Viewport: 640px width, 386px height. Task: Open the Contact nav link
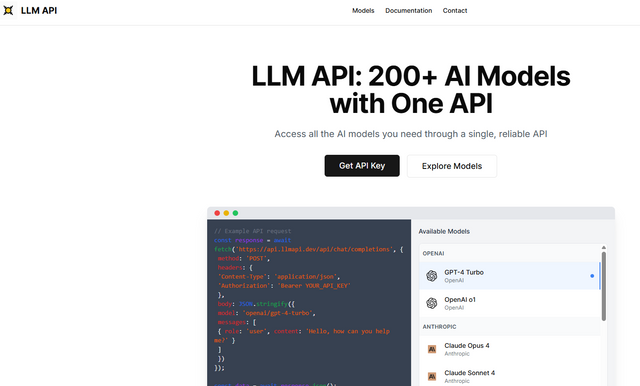[x=455, y=11]
